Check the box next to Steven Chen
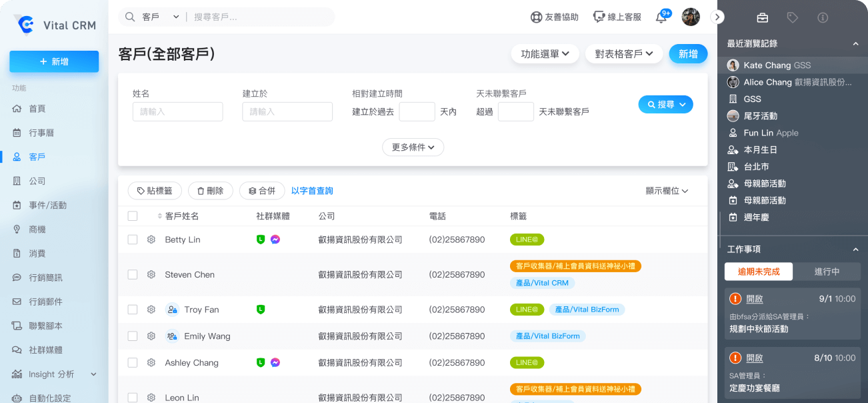This screenshot has width=868, height=403. [133, 275]
